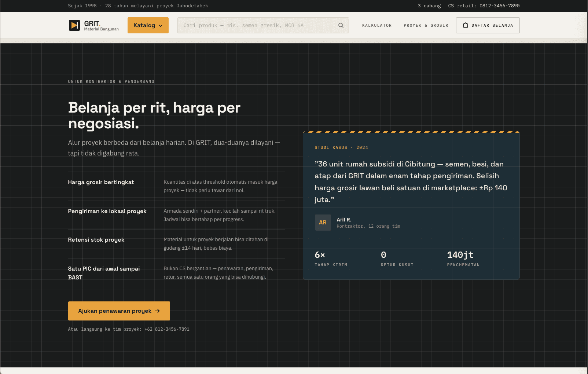Click the '6×' Tahap Kirim stat
The width and height of the screenshot is (588, 374).
tap(331, 259)
